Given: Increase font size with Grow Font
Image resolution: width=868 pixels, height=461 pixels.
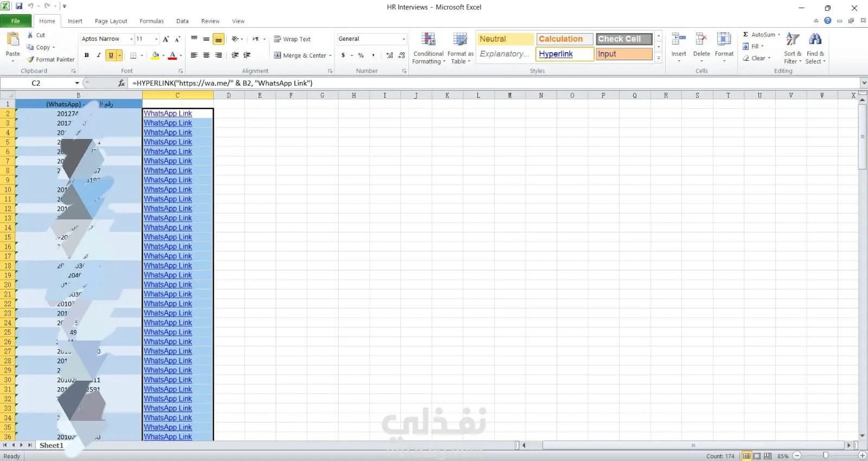Looking at the screenshot, I should [166, 39].
